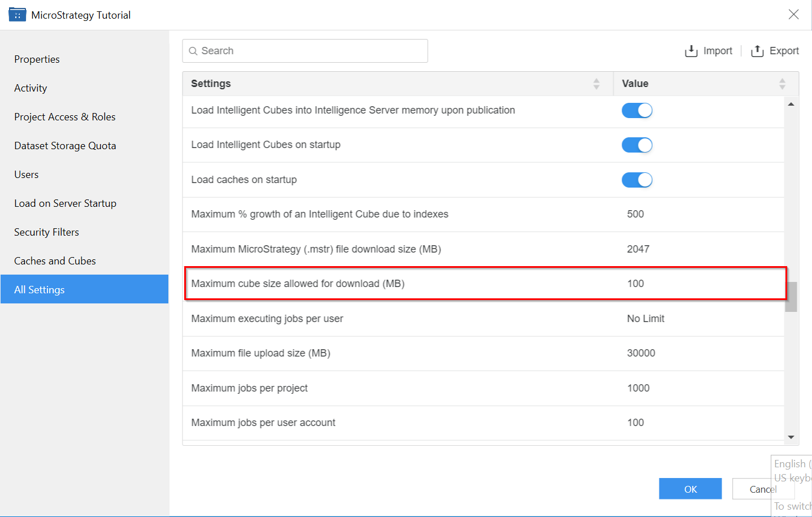Click the magnifier icon in Search box
812x517 pixels.
coord(193,51)
